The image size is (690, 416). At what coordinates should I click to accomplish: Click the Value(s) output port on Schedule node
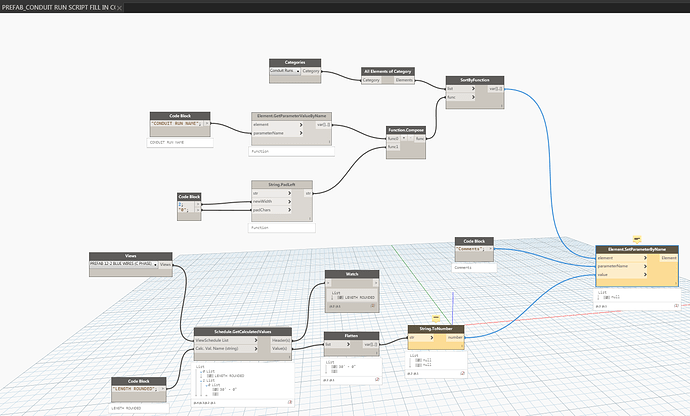coord(280,349)
